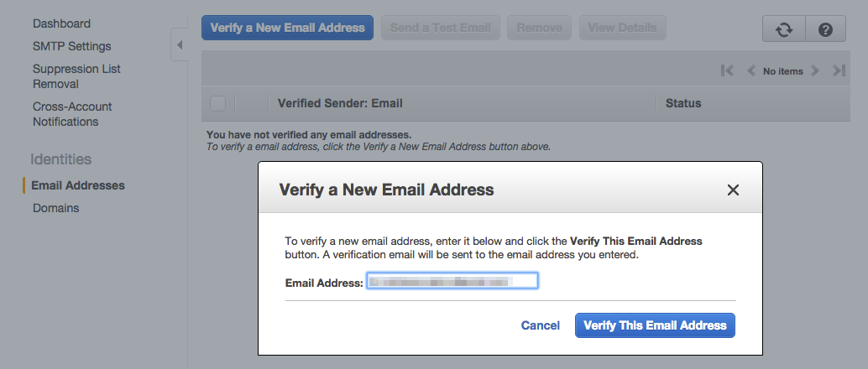The image size is (868, 369).
Task: Toggle the select-all checkbox in table header
Action: 218,103
